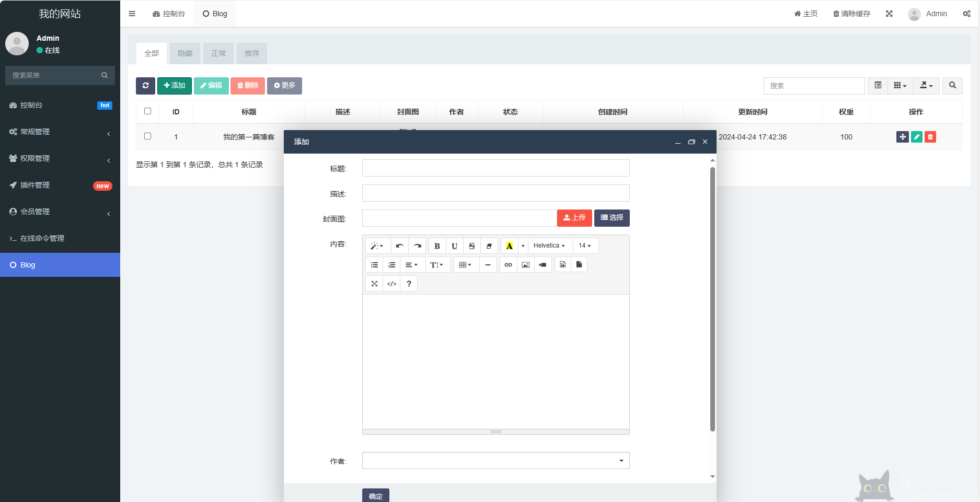This screenshot has width=980, height=502.
Task: Click the Strikethrough formatting icon
Action: tap(471, 246)
